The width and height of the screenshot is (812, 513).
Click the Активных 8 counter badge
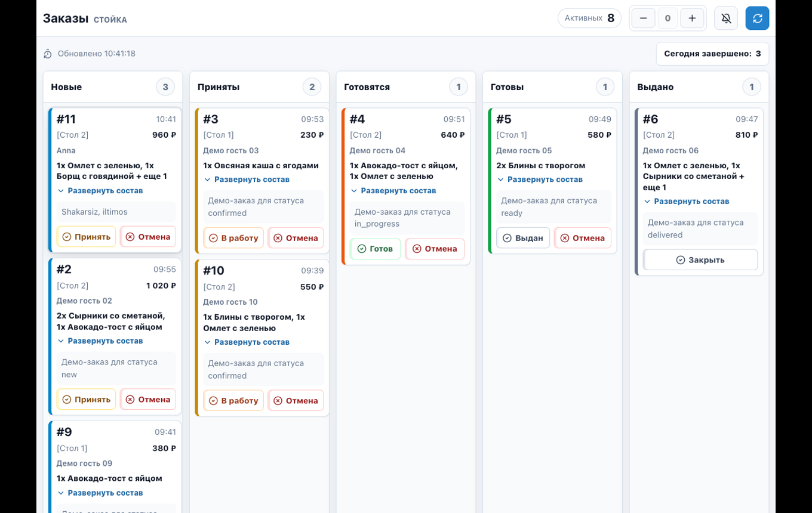[589, 18]
